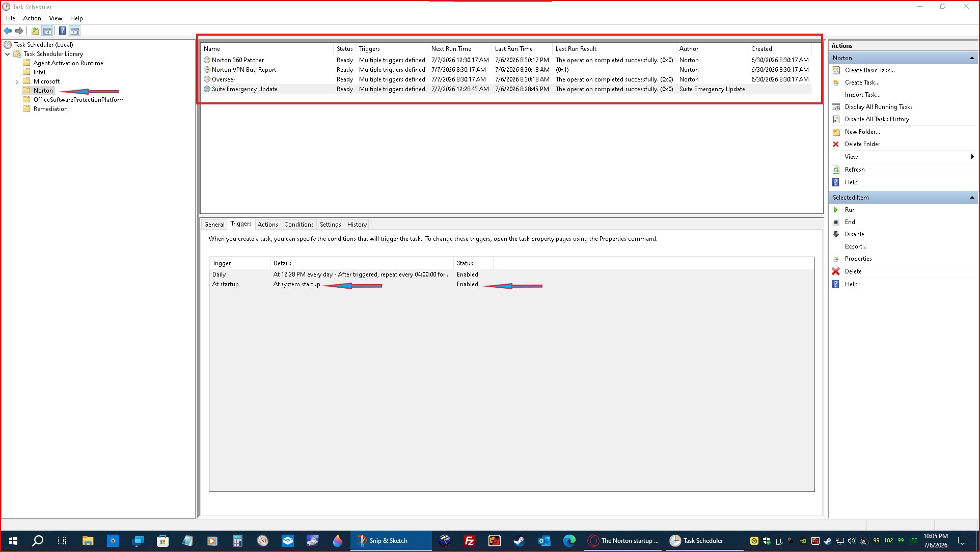This screenshot has width=980, height=552.
Task: Select the Suite Emergency Update task
Action: tap(506, 89)
